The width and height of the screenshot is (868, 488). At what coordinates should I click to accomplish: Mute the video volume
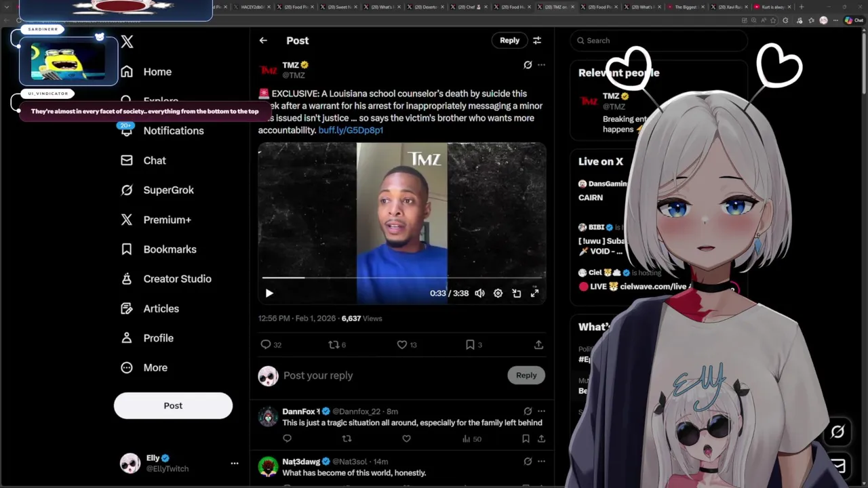click(x=479, y=293)
